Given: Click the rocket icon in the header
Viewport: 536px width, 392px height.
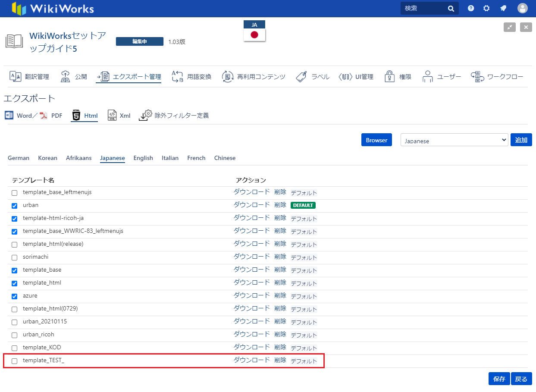Looking at the screenshot, I should click(x=503, y=8).
